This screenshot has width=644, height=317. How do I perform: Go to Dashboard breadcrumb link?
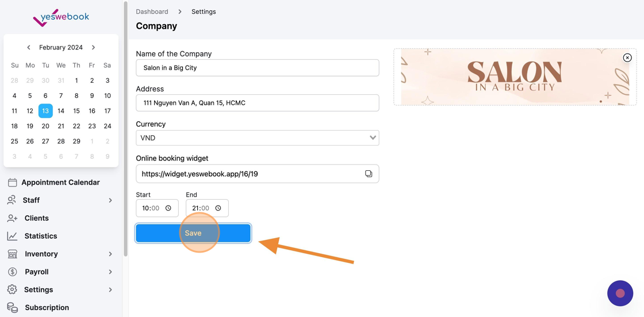(152, 12)
